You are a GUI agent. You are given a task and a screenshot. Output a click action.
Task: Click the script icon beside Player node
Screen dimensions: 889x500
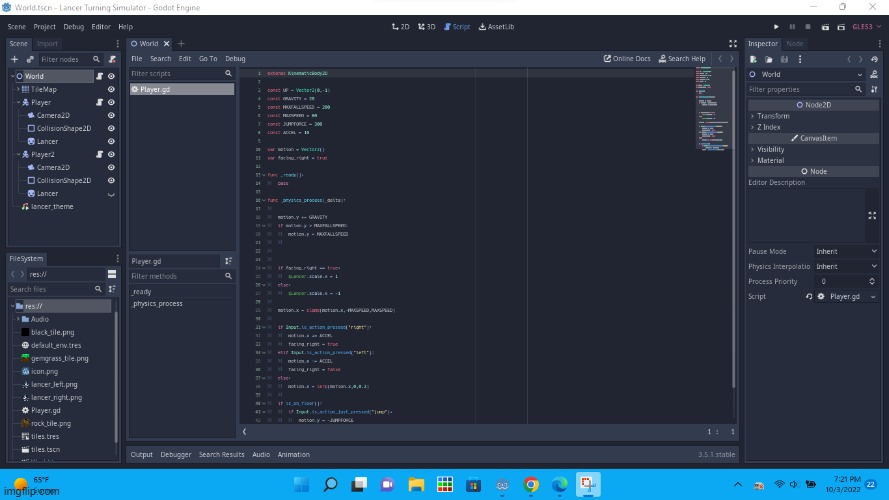coord(99,102)
